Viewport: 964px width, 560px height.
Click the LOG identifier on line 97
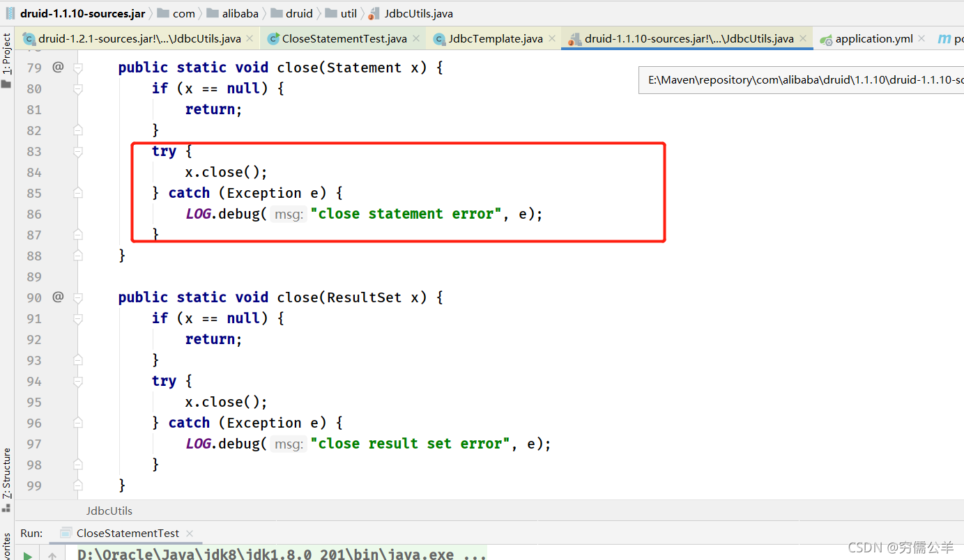[x=199, y=444]
